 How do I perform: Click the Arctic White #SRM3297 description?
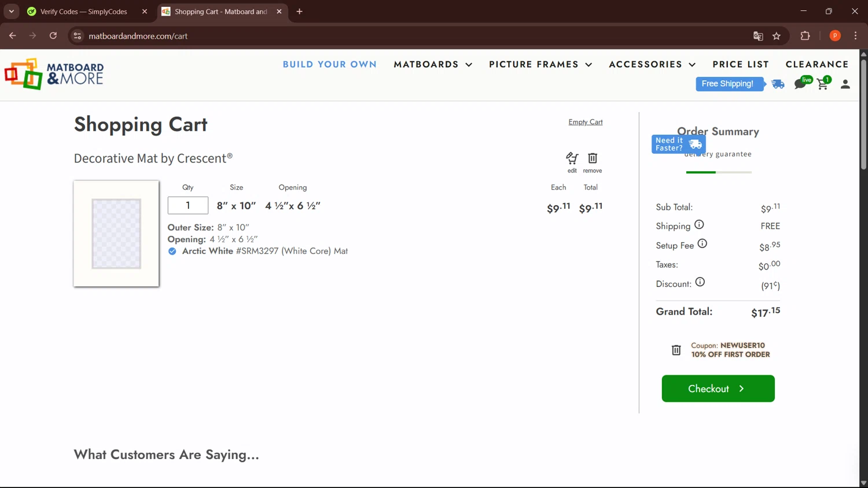(265, 251)
